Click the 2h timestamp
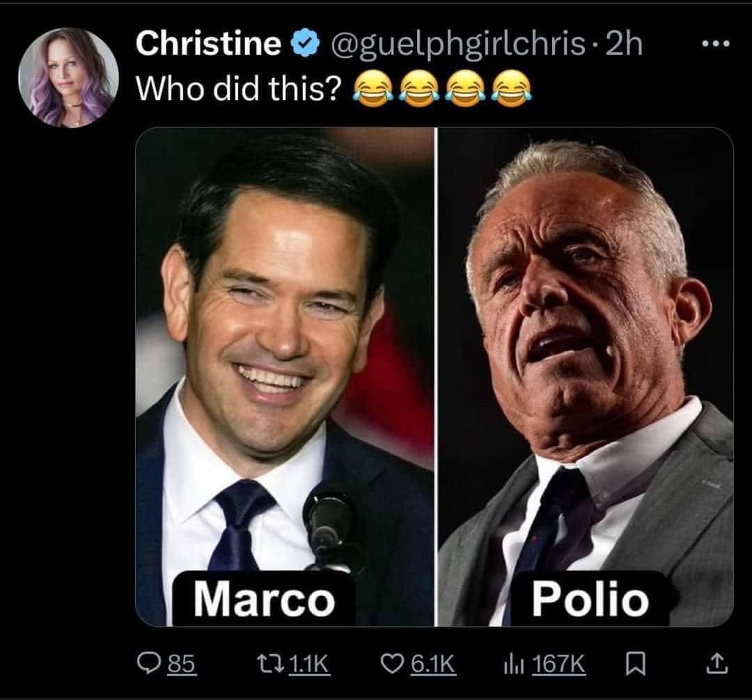The width and height of the screenshot is (752, 700). click(x=625, y=45)
